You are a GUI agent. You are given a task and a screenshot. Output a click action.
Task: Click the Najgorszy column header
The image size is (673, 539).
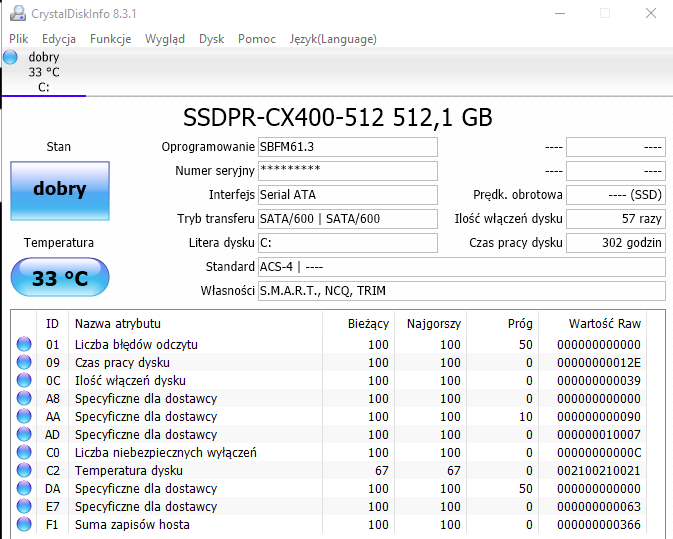[x=430, y=324]
